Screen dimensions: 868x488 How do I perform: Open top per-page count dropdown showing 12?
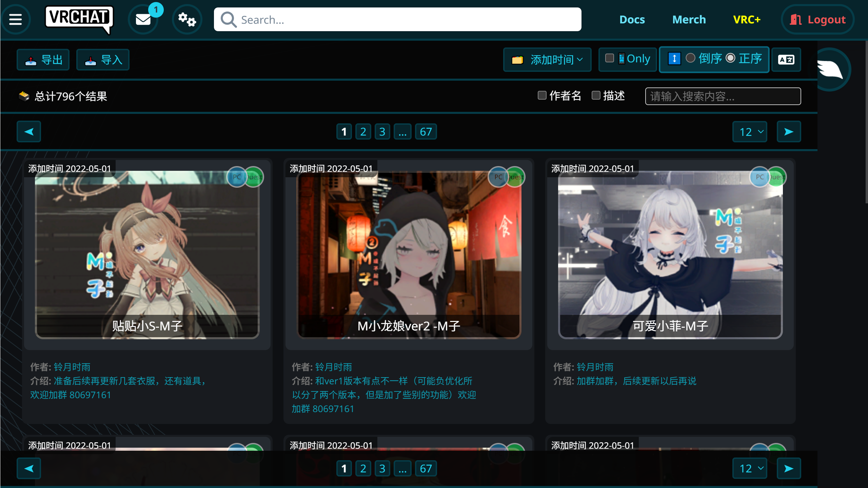click(x=750, y=131)
